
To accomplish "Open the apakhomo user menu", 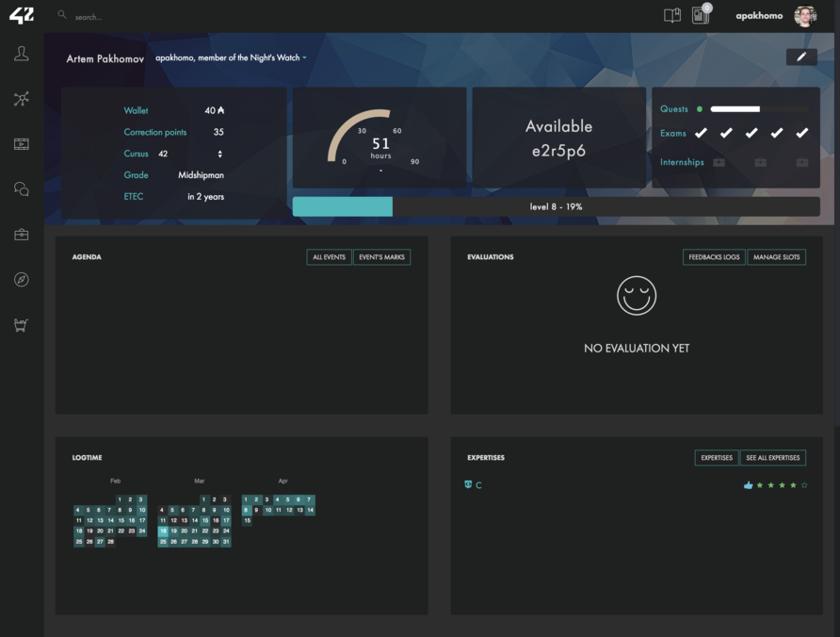I will (759, 16).
